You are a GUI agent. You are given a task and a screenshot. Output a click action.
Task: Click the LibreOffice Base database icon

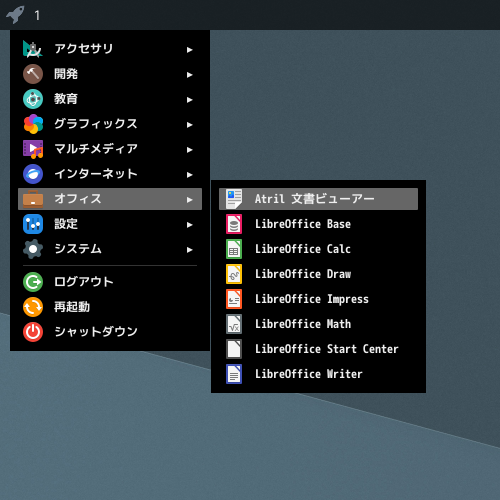[234, 224]
